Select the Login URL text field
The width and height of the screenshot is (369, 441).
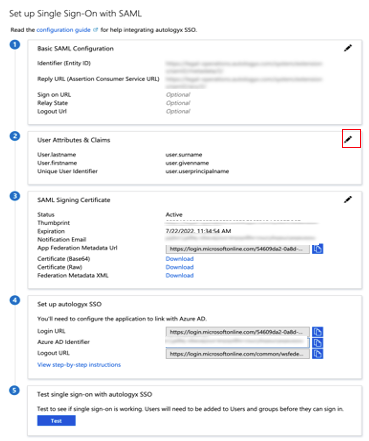pos(238,332)
